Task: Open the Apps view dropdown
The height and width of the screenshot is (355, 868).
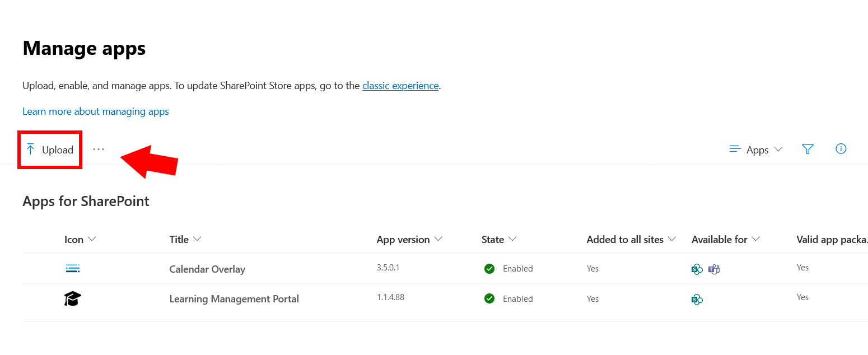Action: coord(755,150)
